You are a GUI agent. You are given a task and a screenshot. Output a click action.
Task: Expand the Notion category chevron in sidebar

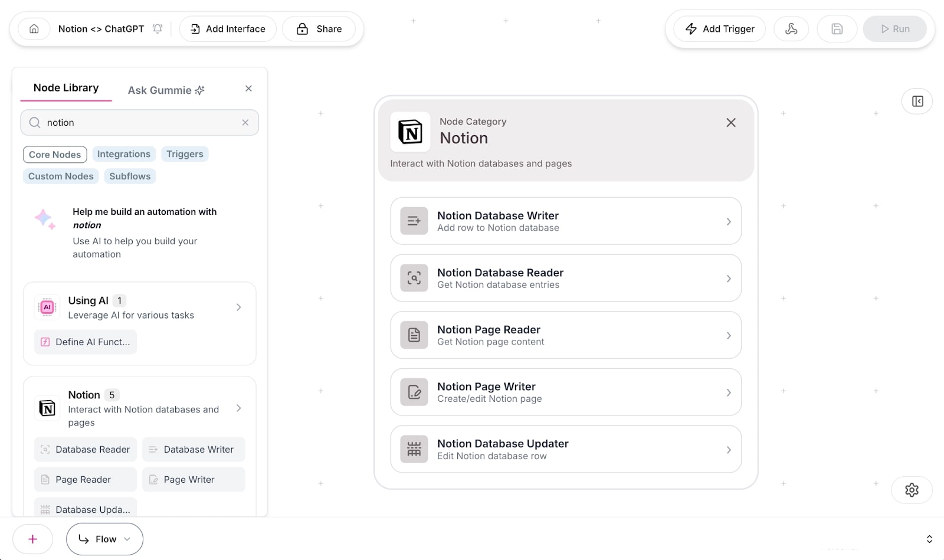point(238,408)
